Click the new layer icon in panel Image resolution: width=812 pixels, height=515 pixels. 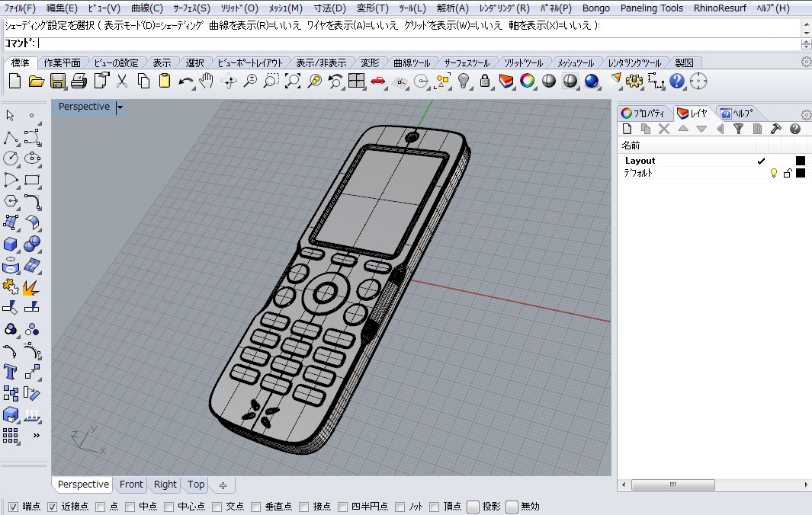[627, 129]
